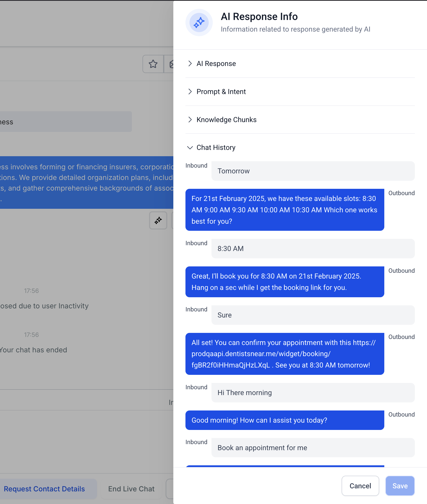This screenshot has height=504, width=427.
Task: Click the inbound "Hi There morning" message
Action: tap(313, 393)
